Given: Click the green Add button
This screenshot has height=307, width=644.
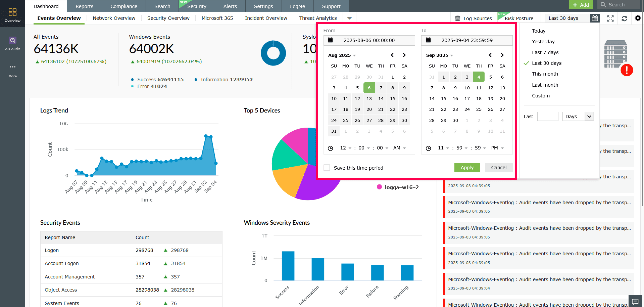Looking at the screenshot, I should 581,5.
